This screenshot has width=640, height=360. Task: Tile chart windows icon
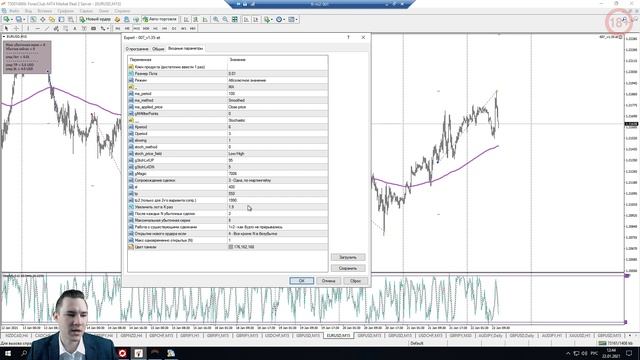tap(235, 19)
